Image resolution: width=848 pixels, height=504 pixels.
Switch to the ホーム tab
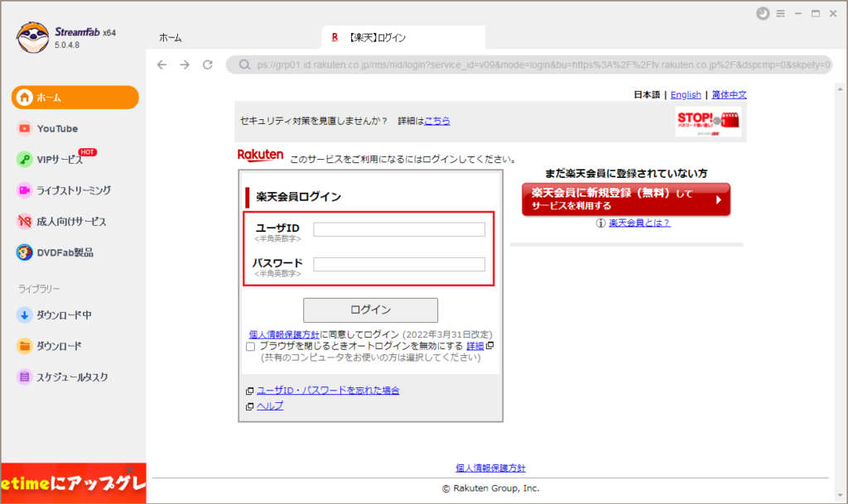tap(171, 38)
